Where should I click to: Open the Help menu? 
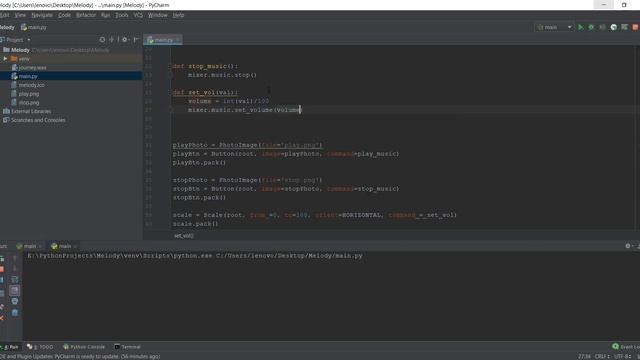178,15
